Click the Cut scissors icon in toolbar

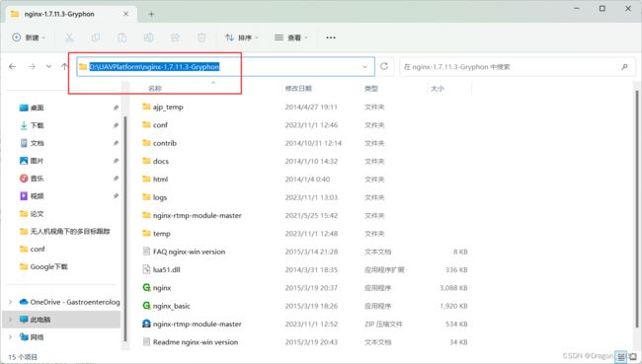pyautogui.click(x=69, y=37)
